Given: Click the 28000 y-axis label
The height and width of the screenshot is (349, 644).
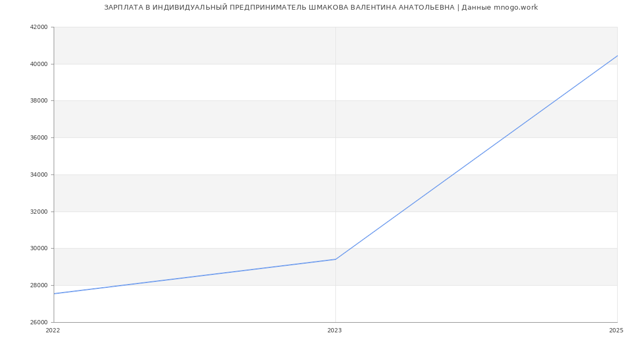Looking at the screenshot, I should 39,286.
